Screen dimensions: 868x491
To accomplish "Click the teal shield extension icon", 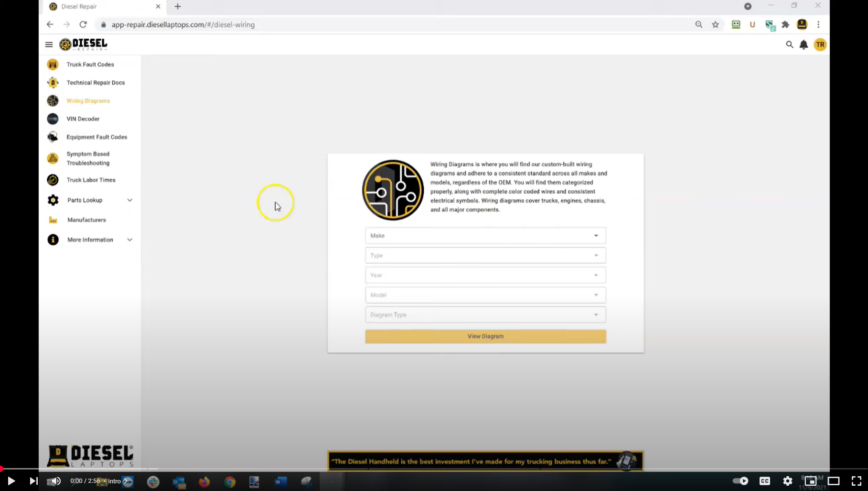I will coord(770,25).
